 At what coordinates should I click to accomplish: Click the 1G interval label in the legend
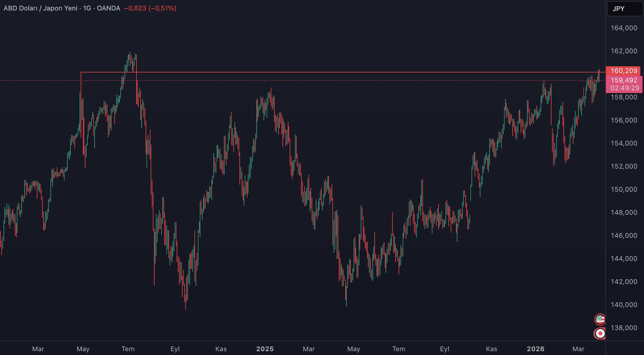87,8
